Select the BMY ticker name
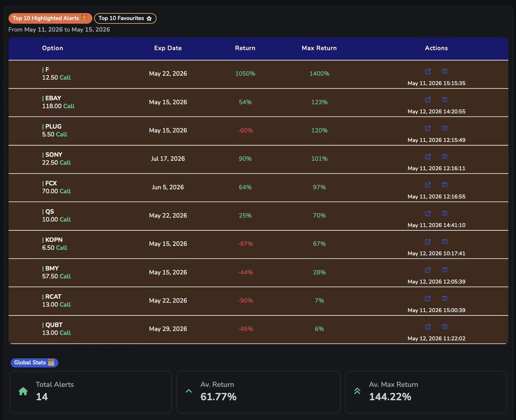Screen dimensions: 516x420 tap(52, 268)
